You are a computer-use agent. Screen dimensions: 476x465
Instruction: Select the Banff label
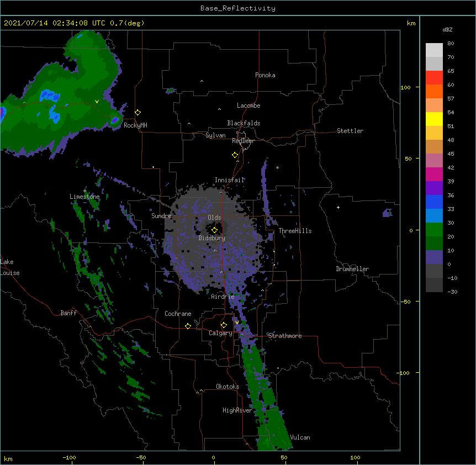point(68,313)
